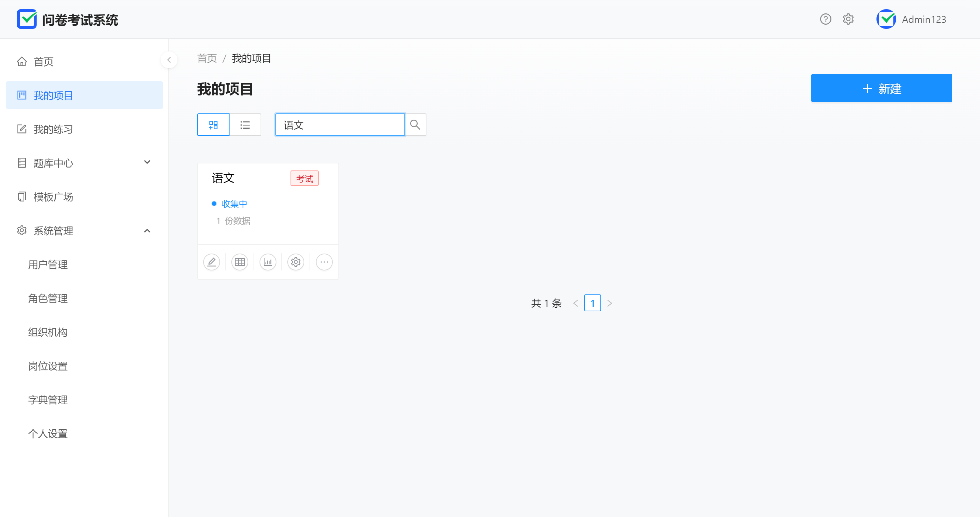Screen dimensions: 980x517
Task: Collapse the 系统管理 menu
Action: tap(84, 231)
